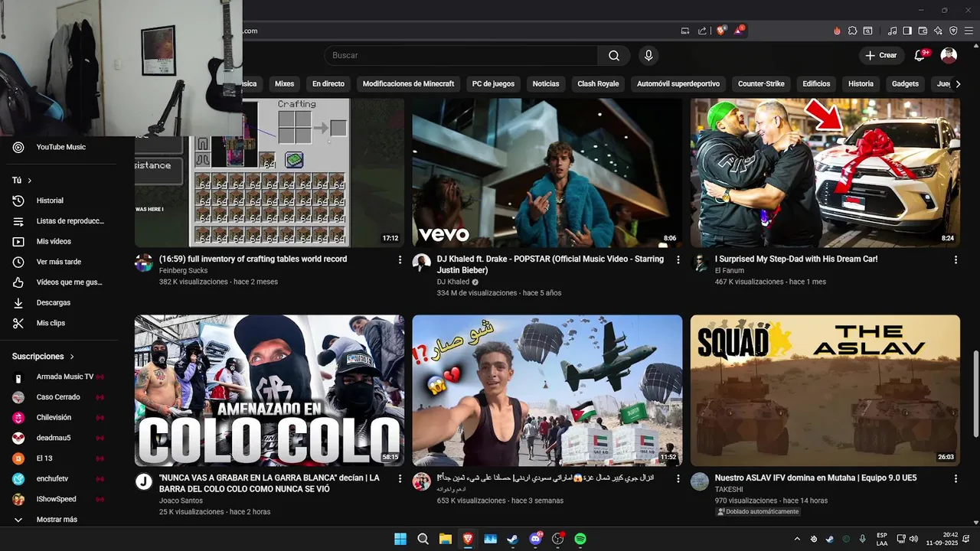980x551 pixels.
Task: Open options menu for Arabic airdrop video
Action: tap(678, 478)
